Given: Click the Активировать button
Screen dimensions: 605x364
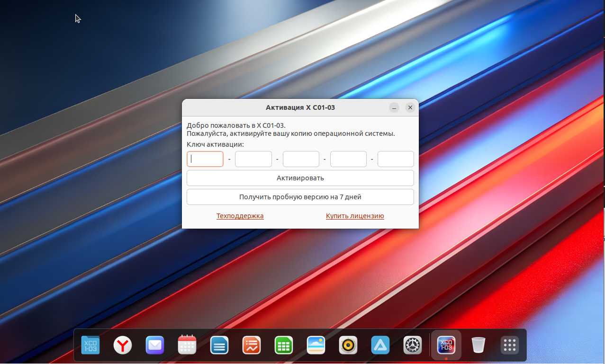Looking at the screenshot, I should coord(300,178).
